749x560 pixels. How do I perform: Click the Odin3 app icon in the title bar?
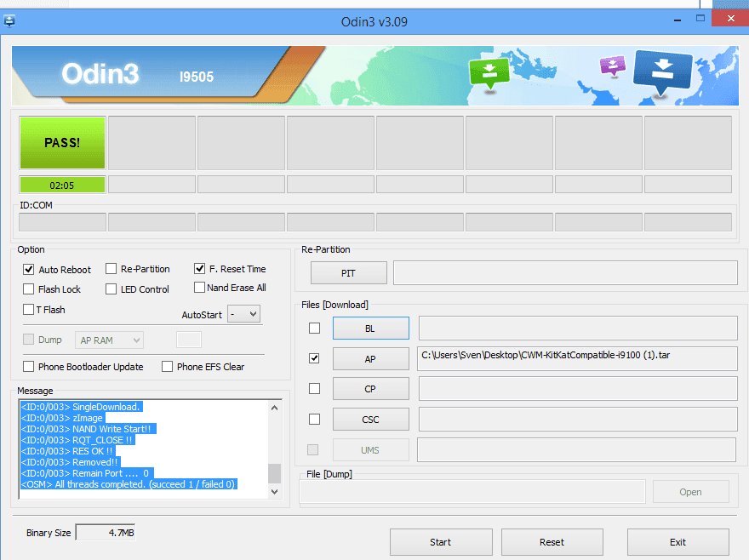pos(9,21)
